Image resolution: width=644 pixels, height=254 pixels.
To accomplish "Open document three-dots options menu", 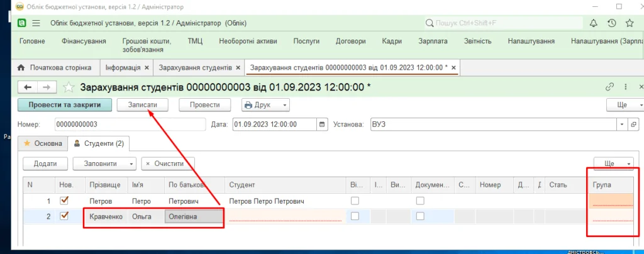I will click(626, 87).
